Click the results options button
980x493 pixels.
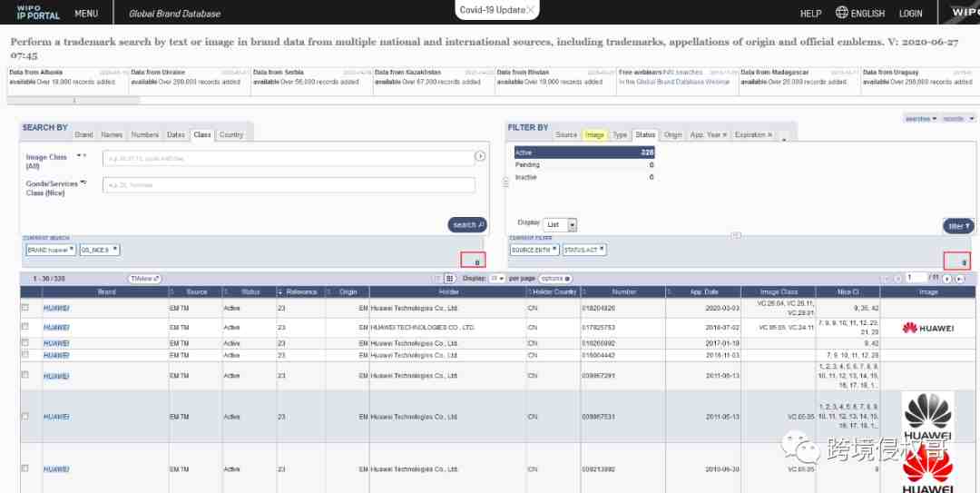pos(555,279)
